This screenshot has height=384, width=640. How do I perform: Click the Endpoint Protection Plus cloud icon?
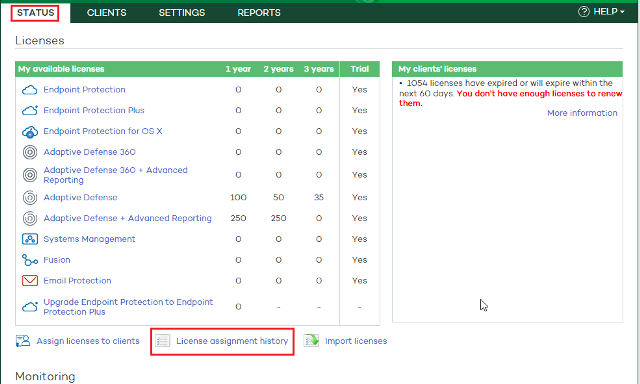click(x=29, y=110)
